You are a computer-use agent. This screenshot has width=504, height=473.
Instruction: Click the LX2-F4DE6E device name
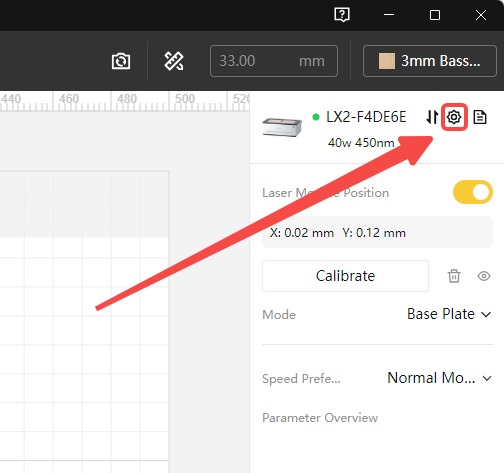(x=366, y=117)
